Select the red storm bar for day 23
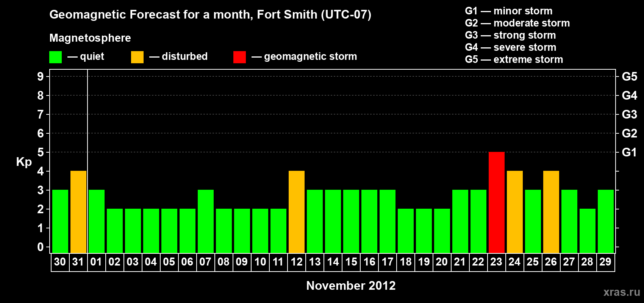644x303 pixels. click(497, 203)
